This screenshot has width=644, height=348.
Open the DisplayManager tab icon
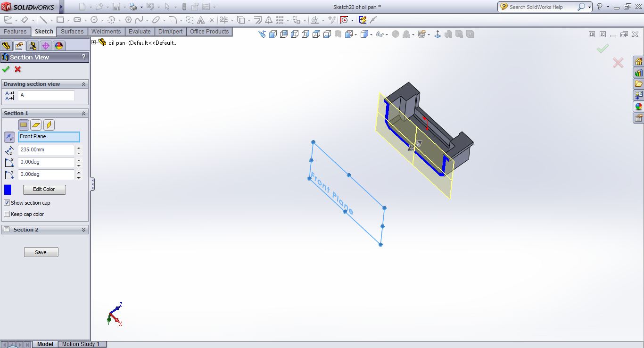point(58,46)
